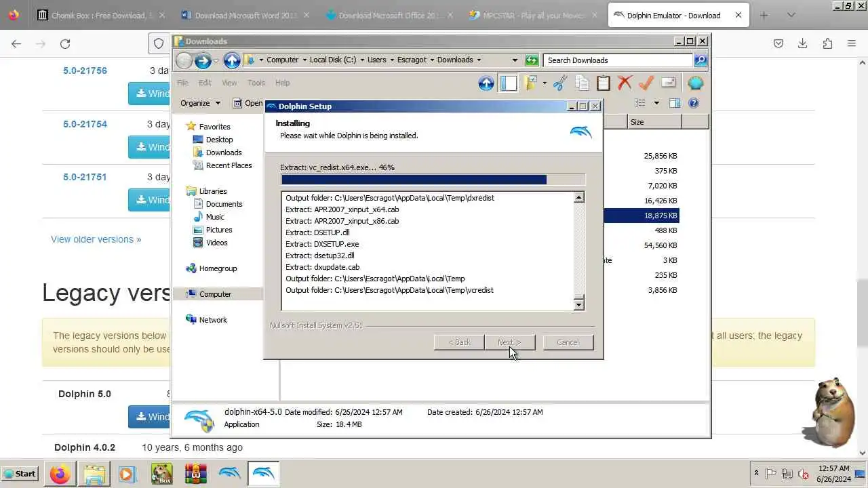Click the green refresh icon in address bar

pos(532,60)
